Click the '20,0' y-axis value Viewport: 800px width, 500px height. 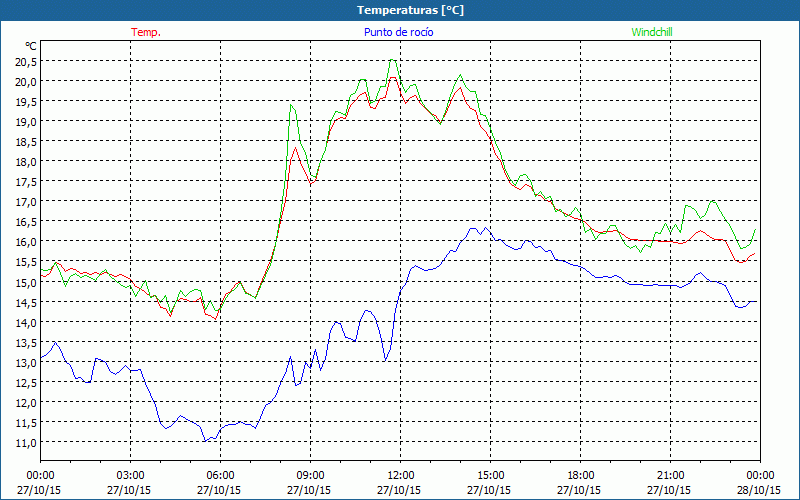pos(26,82)
